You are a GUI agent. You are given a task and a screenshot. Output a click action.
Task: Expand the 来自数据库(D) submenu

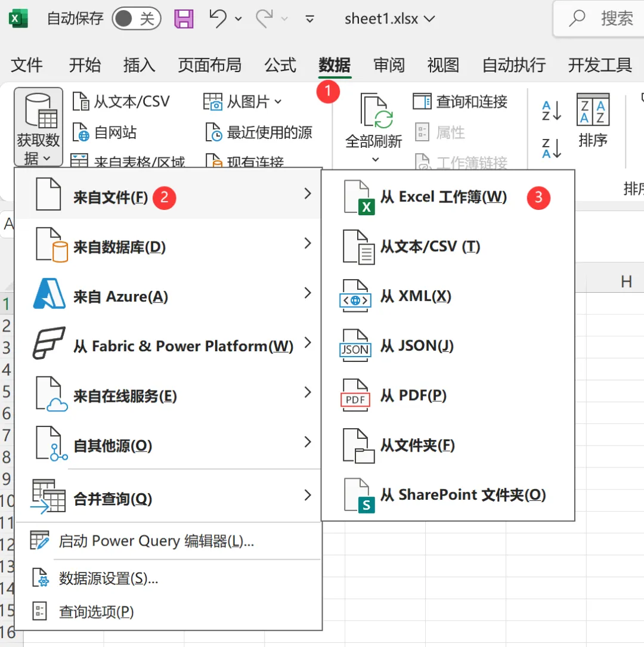(168, 244)
